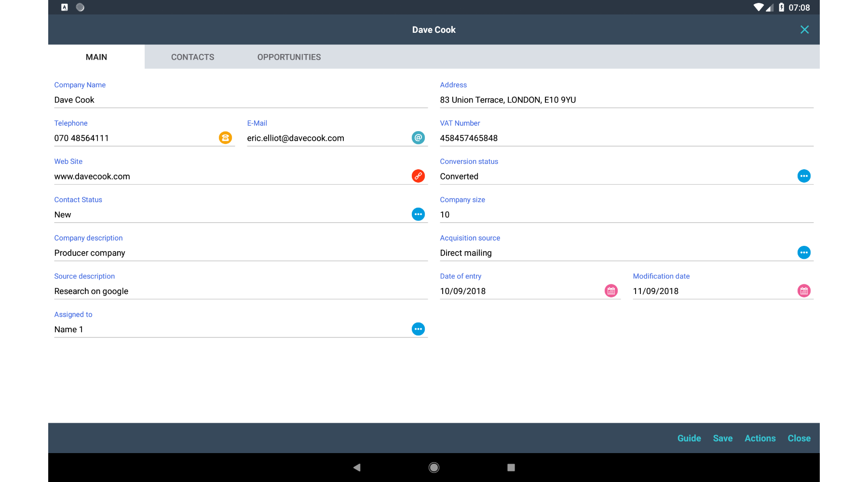Switch to the OPPORTUNITIES tab

coord(289,57)
